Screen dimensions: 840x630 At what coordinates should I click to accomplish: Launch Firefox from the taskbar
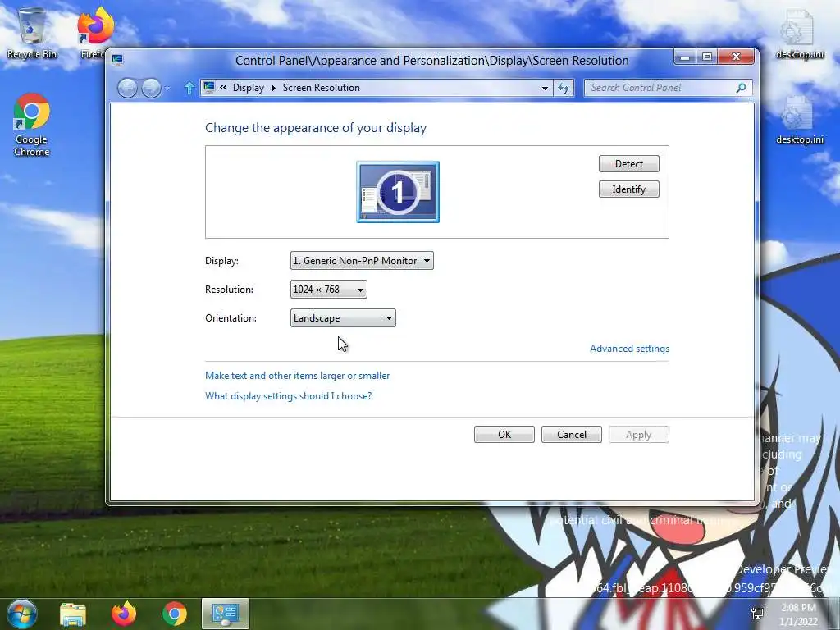(124, 614)
